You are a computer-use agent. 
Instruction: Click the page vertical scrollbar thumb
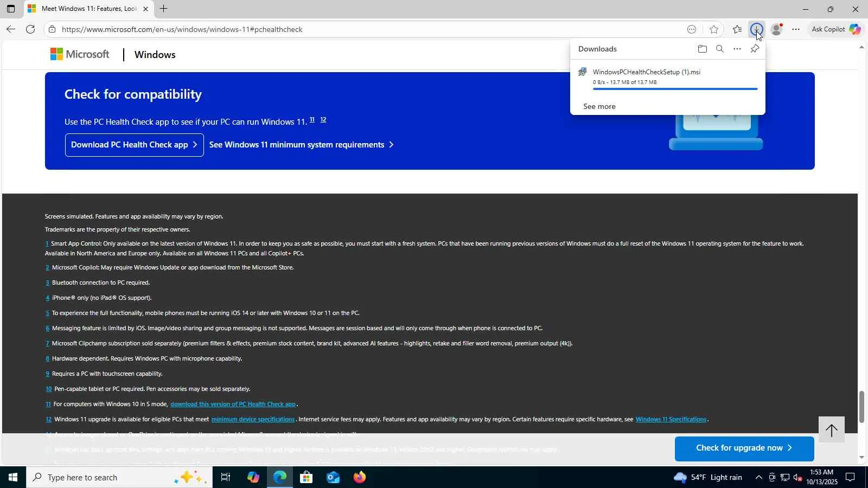[861, 407]
